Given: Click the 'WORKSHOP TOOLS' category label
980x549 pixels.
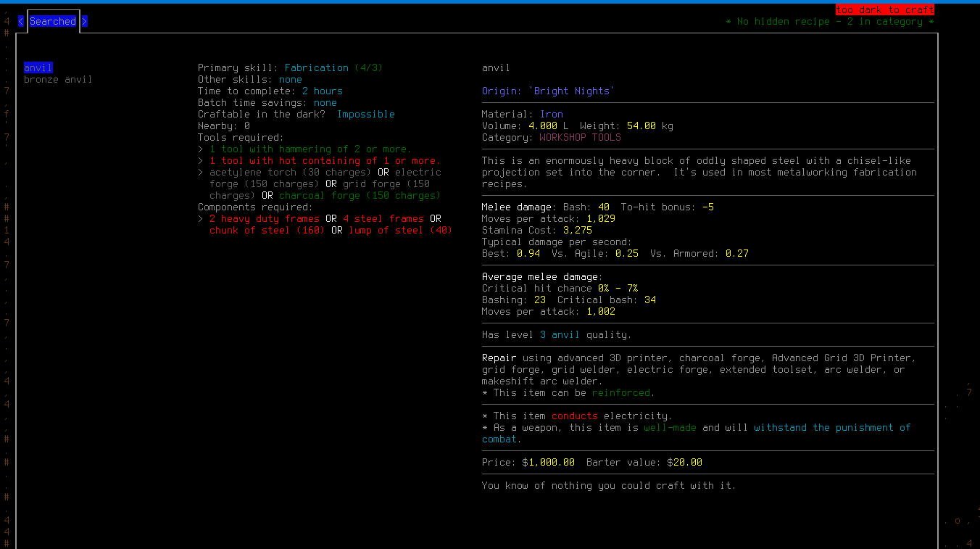Looking at the screenshot, I should [x=581, y=138].
